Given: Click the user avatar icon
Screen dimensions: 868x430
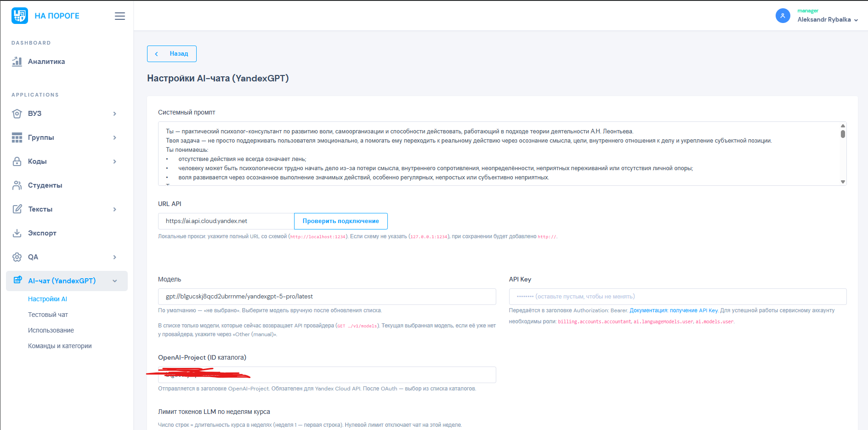Looking at the screenshot, I should point(783,16).
